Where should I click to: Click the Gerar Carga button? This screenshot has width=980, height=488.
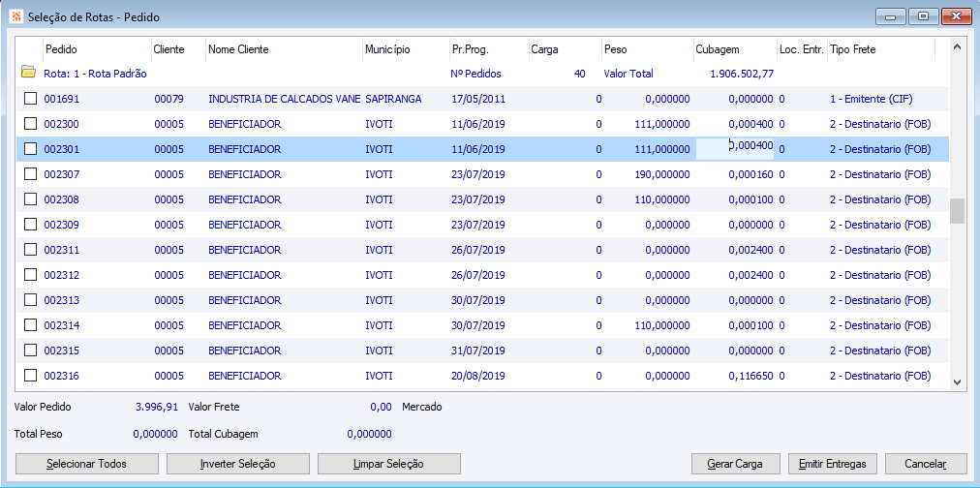(736, 464)
